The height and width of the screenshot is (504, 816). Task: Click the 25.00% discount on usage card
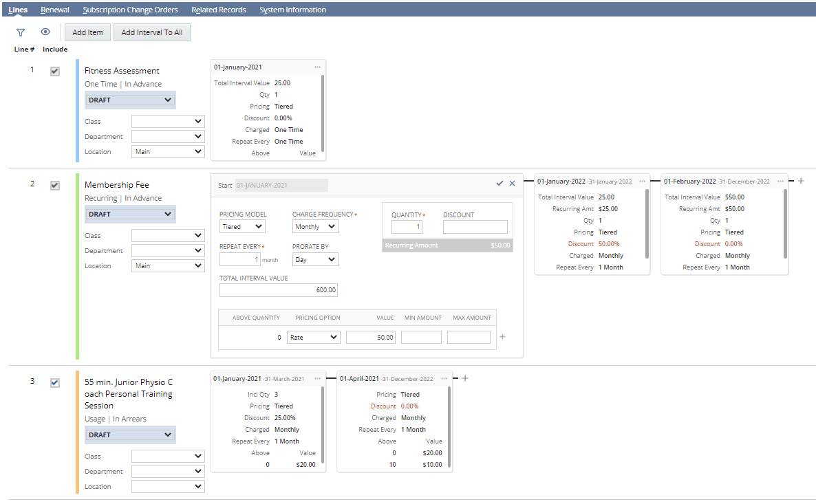click(x=285, y=417)
